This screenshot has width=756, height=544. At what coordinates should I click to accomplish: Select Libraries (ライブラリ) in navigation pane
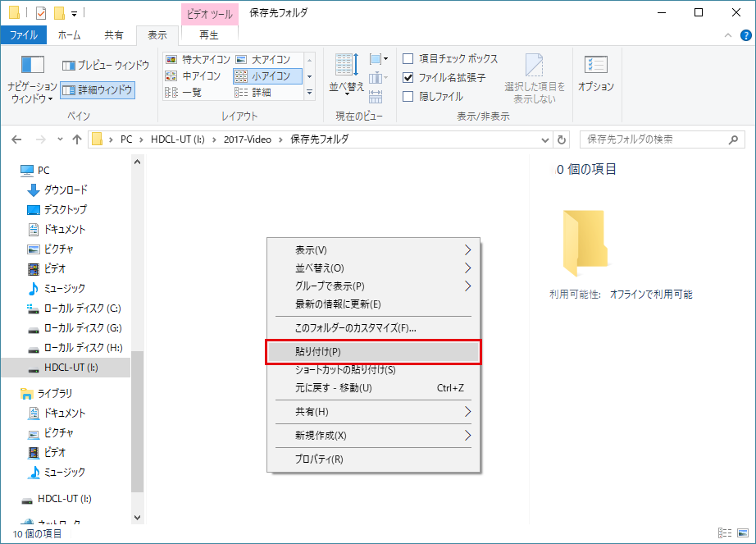(x=46, y=394)
